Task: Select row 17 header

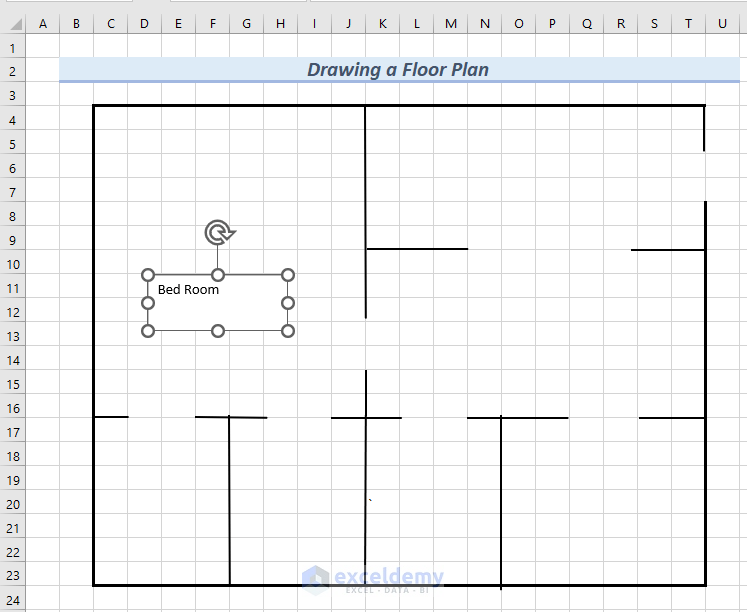Action: coord(12,432)
